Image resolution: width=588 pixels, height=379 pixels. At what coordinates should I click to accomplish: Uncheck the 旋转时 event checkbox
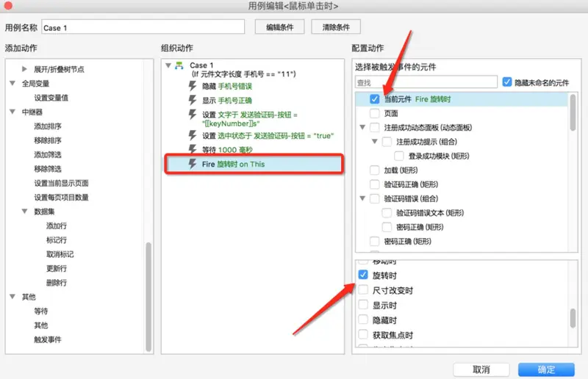click(362, 275)
